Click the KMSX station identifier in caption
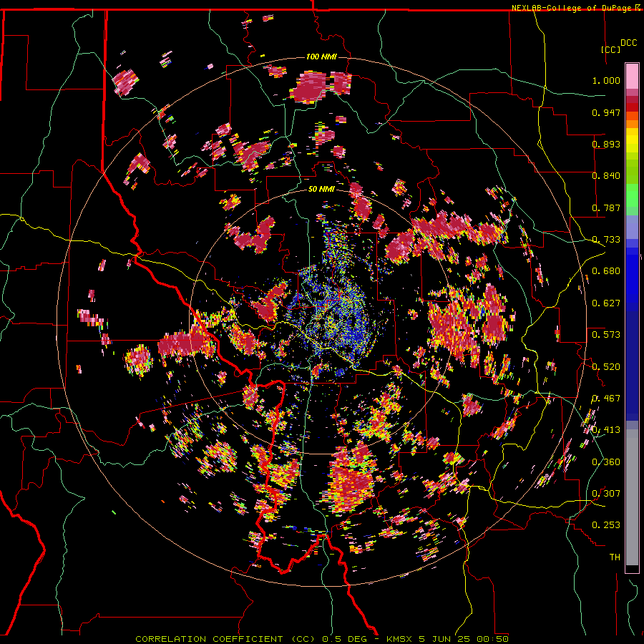Image resolution: width=644 pixels, height=644 pixels. point(401,639)
